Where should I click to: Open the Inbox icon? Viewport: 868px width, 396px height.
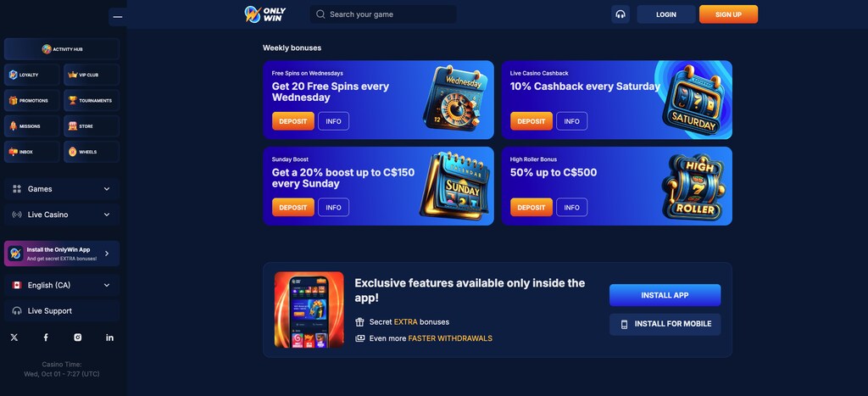pos(14,152)
